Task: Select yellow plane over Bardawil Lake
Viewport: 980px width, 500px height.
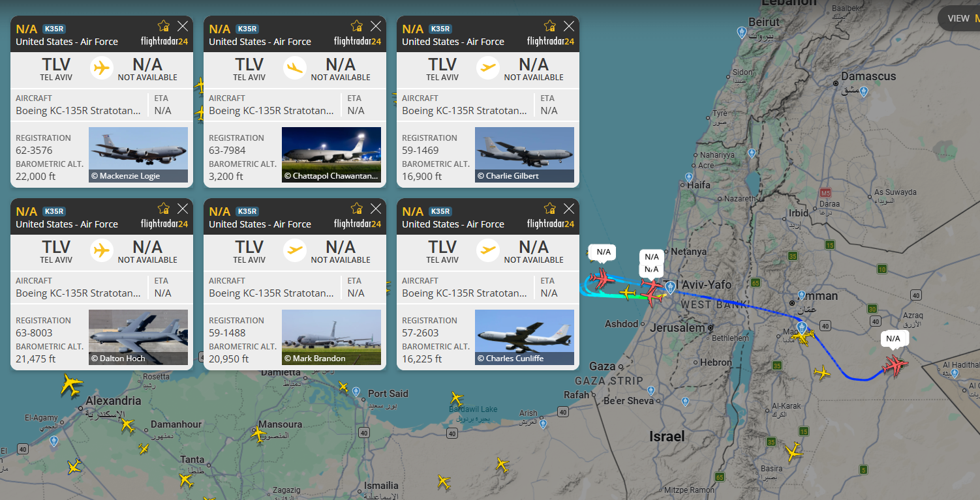Action: [456, 398]
